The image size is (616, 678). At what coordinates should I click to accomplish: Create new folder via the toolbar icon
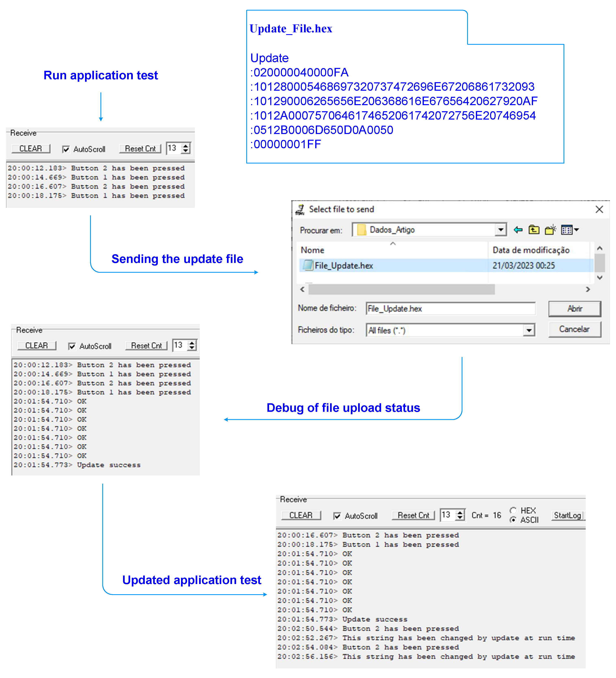tap(550, 230)
